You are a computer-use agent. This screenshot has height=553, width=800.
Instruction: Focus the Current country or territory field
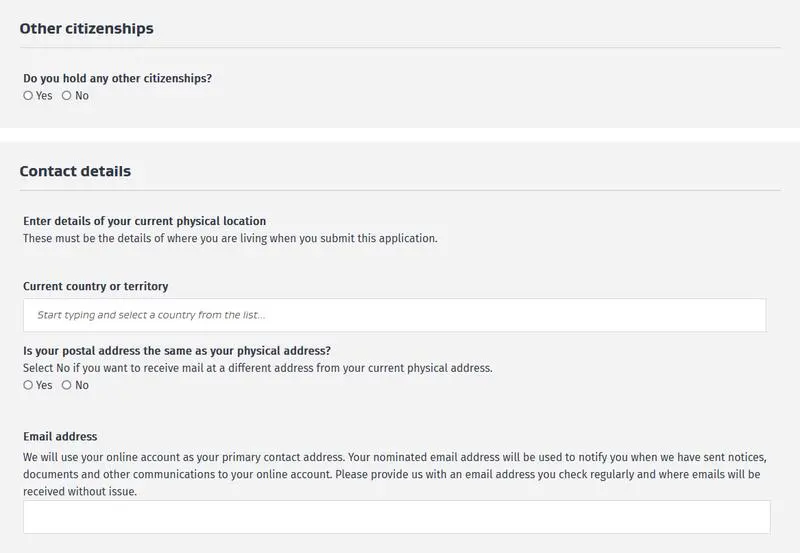tap(394, 315)
